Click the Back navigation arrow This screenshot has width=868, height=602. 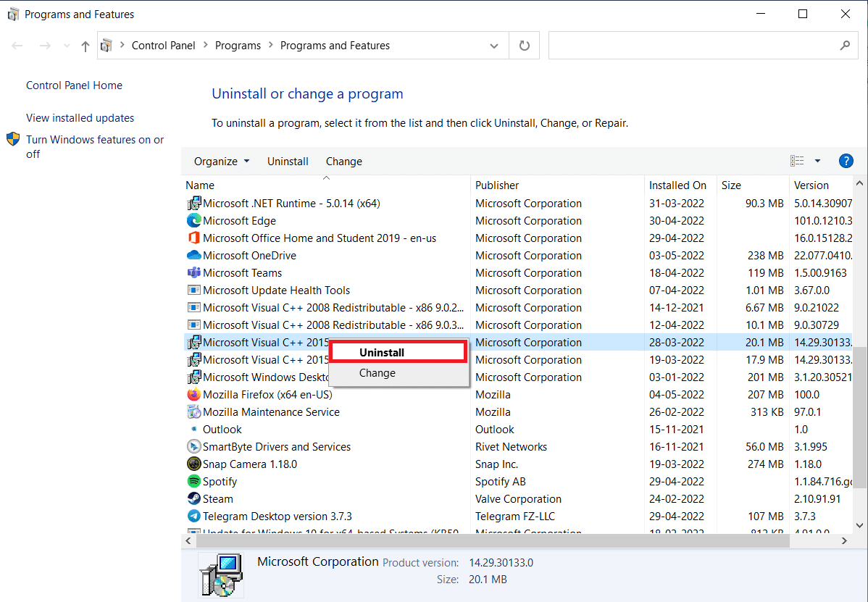(17, 46)
